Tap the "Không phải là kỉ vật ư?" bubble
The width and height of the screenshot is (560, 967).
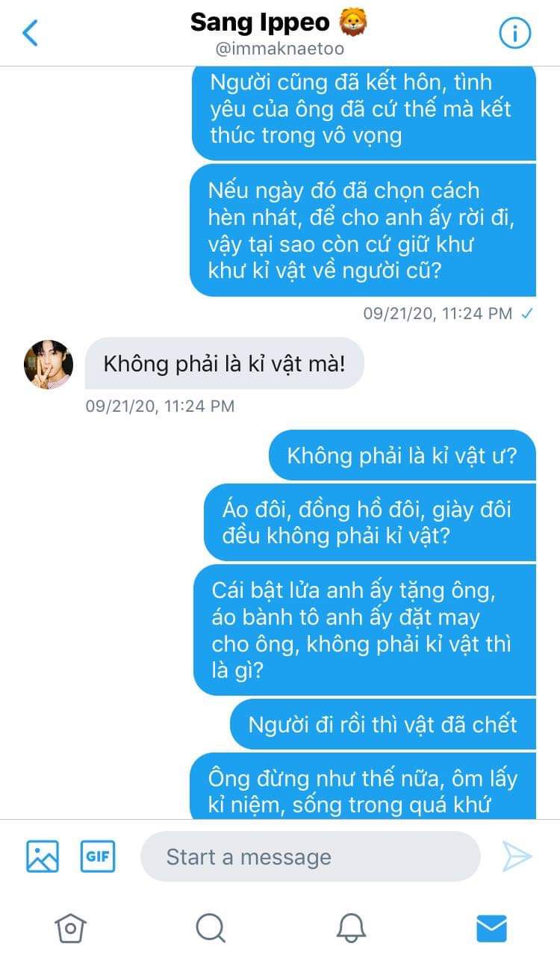(x=402, y=455)
